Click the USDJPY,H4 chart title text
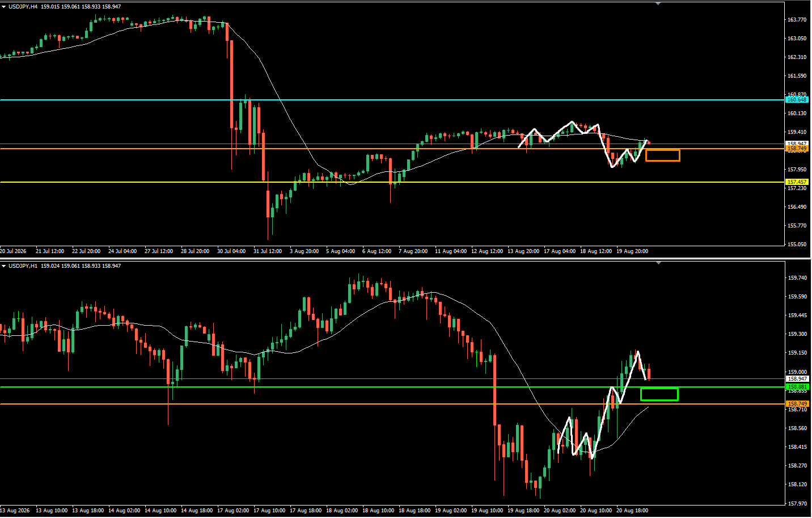 (x=23, y=7)
